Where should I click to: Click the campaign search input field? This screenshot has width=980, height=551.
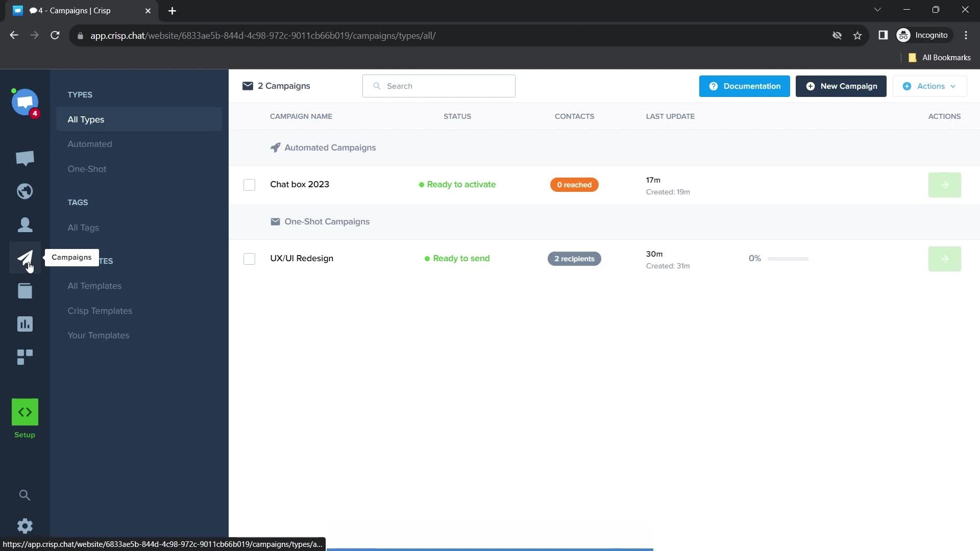(440, 86)
